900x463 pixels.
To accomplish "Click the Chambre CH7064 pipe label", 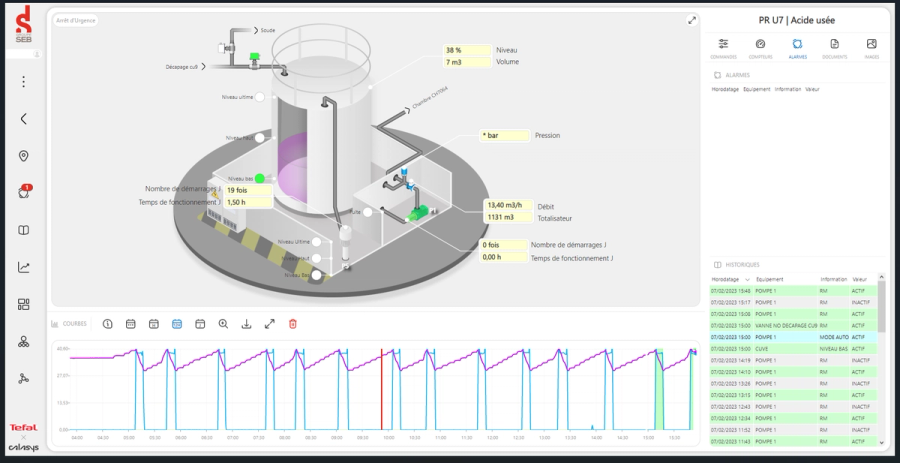I will pyautogui.click(x=430, y=98).
